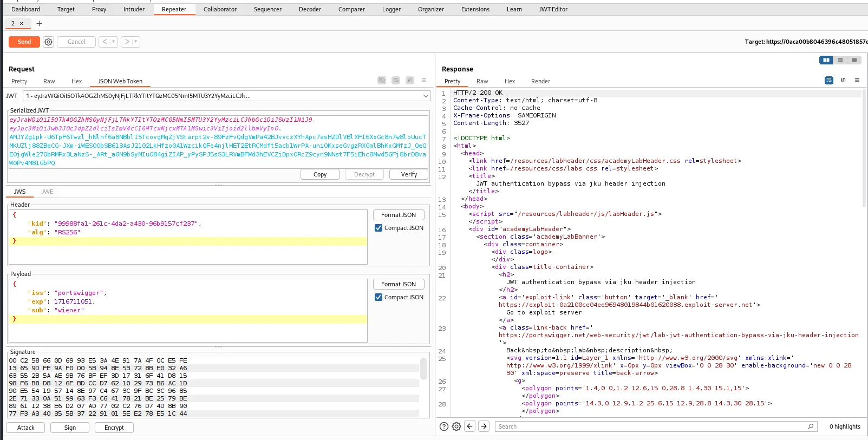Open next-request history dropdown arrow

pyautogui.click(x=136, y=42)
